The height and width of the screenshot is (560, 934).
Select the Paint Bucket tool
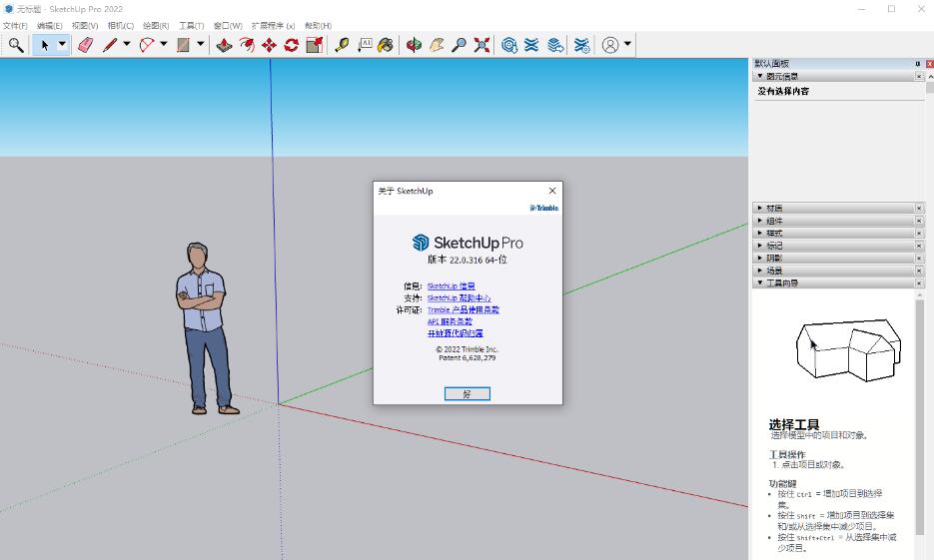(386, 45)
